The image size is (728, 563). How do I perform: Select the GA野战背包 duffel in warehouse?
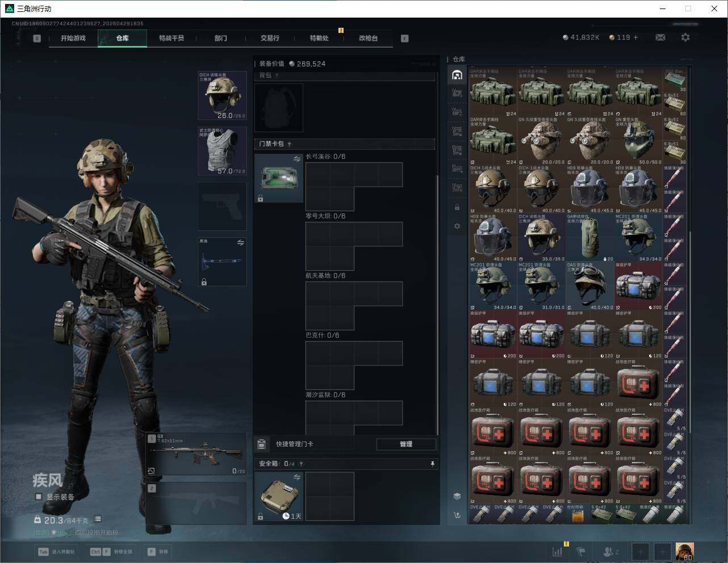point(590,237)
